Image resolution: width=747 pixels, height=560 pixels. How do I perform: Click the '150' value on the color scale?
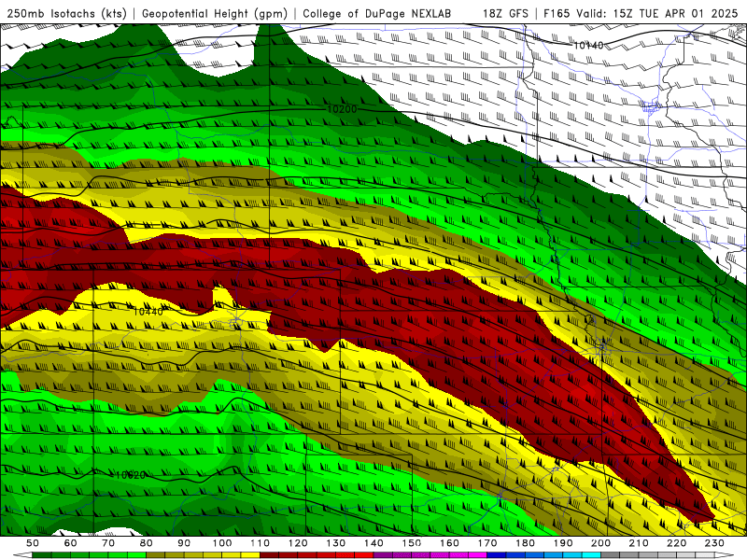coord(412,543)
